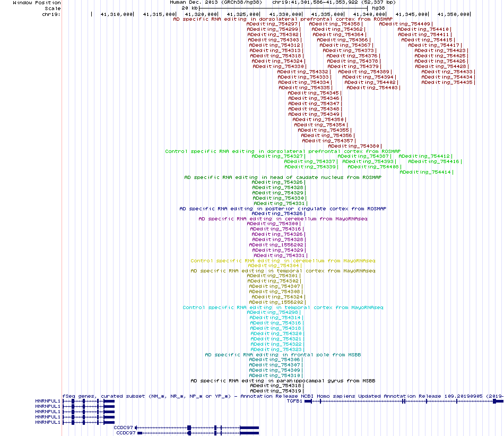Select frontal pole site ADediting_754309
504x436 pixels.
(276, 370)
